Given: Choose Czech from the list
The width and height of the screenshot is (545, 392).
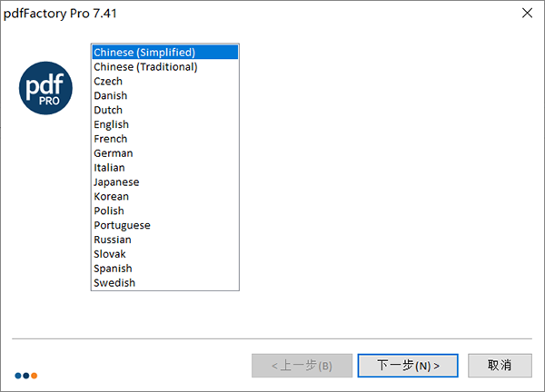Looking at the screenshot, I should click(x=165, y=82).
